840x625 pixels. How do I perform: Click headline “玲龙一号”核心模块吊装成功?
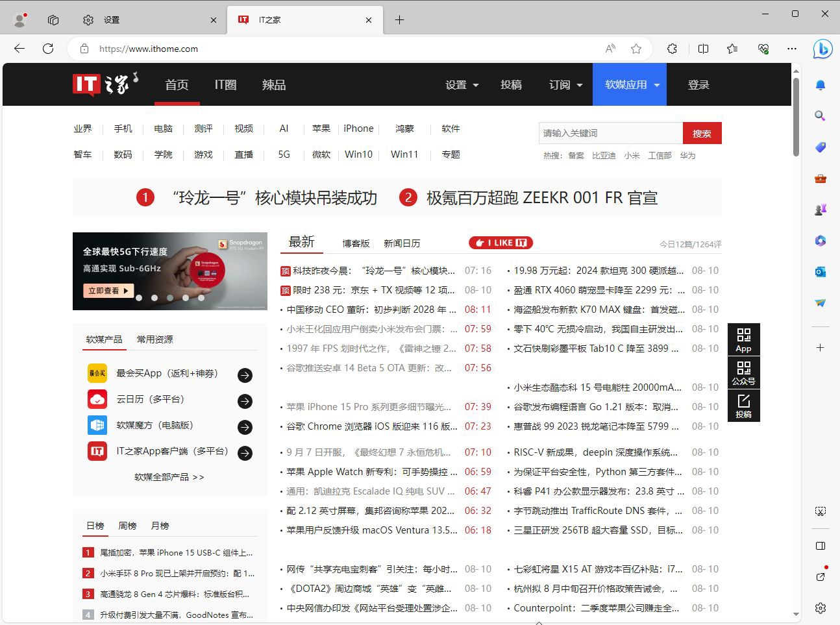coord(275,197)
